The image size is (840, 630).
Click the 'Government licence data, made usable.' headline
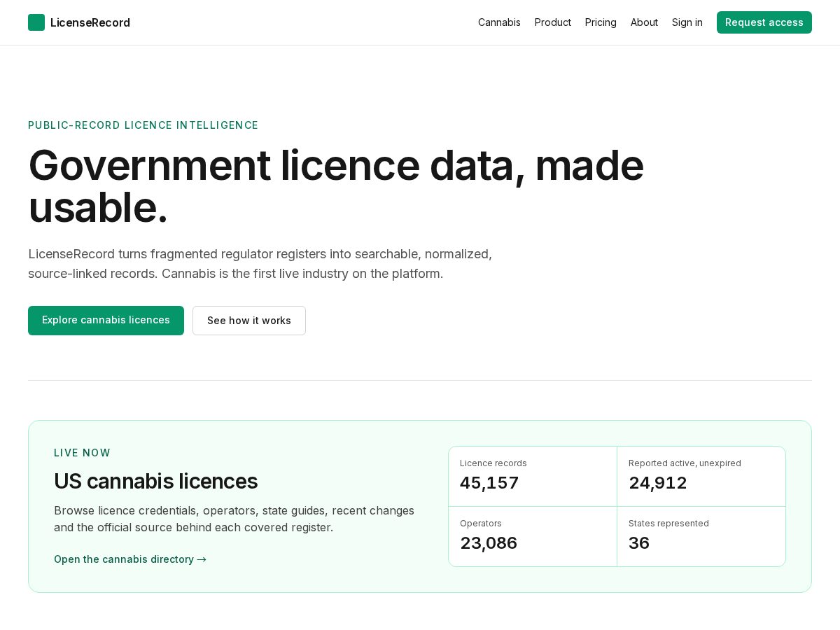(336, 186)
